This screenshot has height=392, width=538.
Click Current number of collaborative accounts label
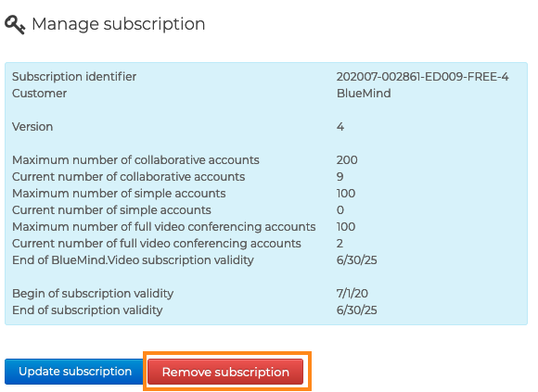pos(128,177)
